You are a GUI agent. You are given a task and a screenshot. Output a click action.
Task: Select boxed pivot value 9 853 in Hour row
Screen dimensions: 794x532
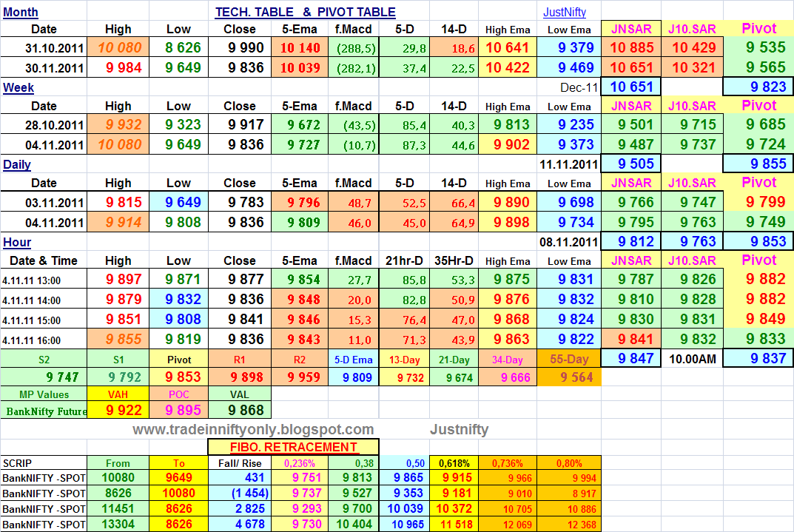click(758, 241)
